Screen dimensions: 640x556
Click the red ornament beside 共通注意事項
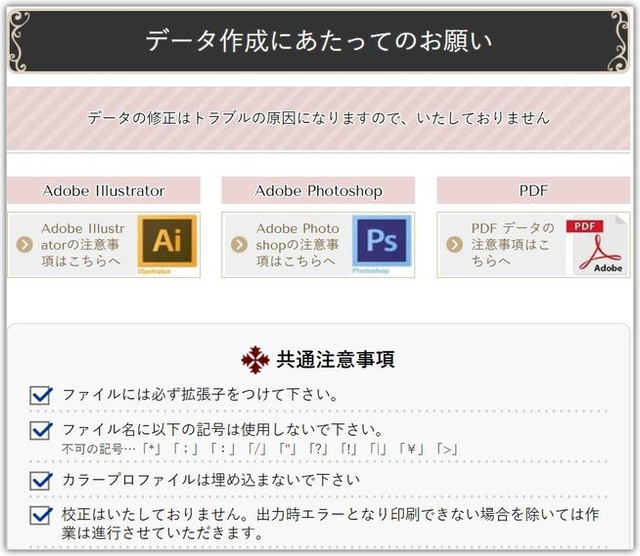point(256,360)
